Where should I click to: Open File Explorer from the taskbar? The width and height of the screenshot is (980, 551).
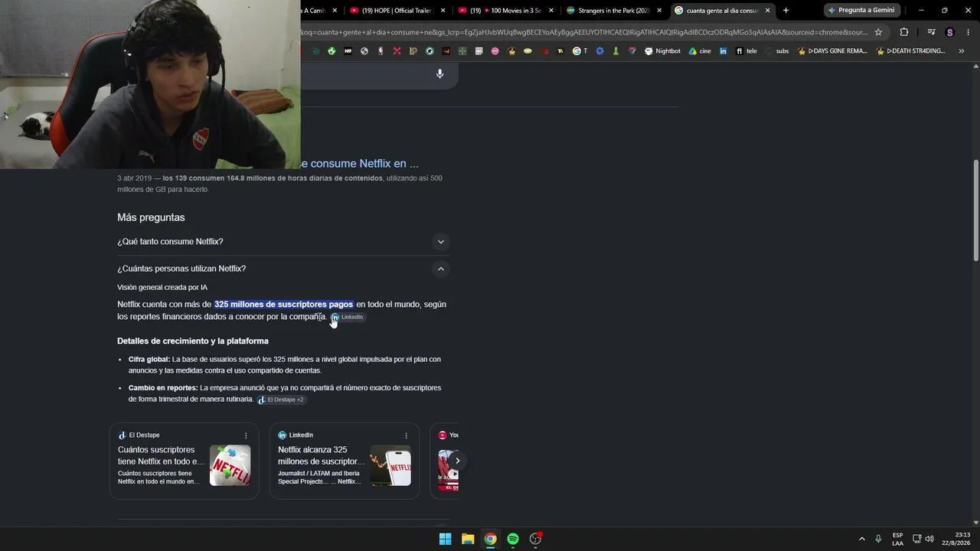click(x=468, y=539)
